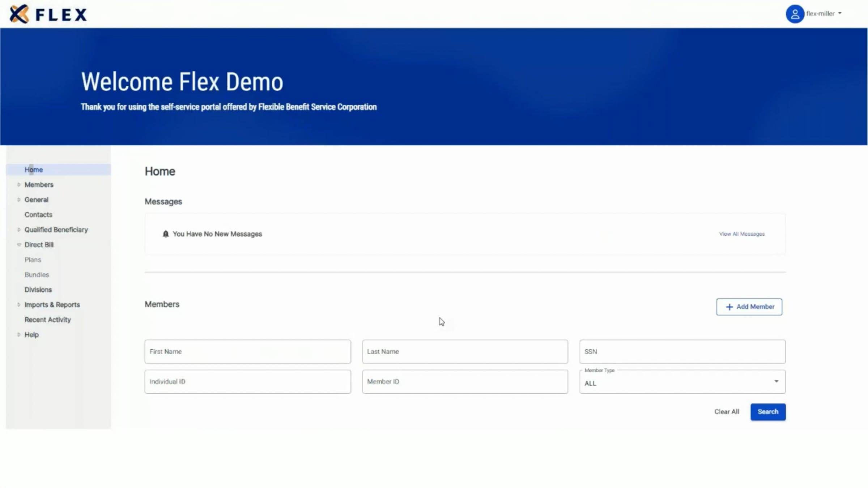Open the General sidebar item
The width and height of the screenshot is (868, 488).
pos(36,200)
